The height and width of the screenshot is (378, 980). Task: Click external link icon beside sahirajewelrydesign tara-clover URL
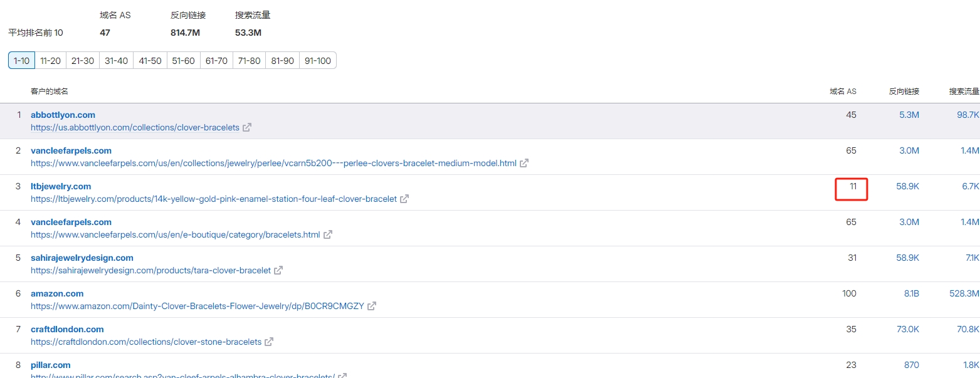278,270
